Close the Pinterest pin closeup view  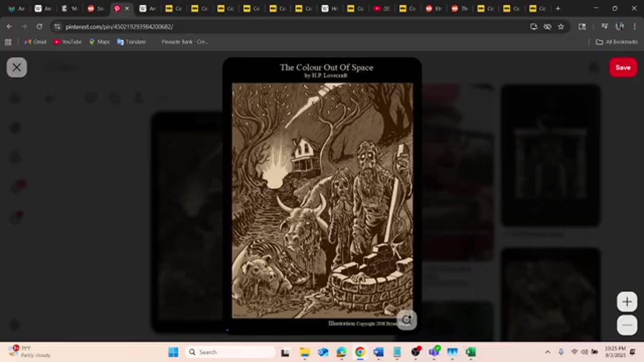click(17, 67)
